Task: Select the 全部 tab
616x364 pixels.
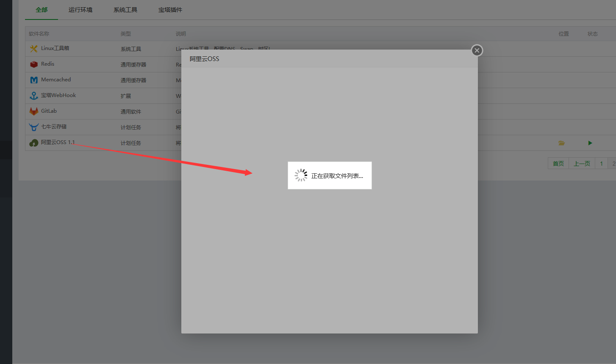Action: tap(42, 10)
